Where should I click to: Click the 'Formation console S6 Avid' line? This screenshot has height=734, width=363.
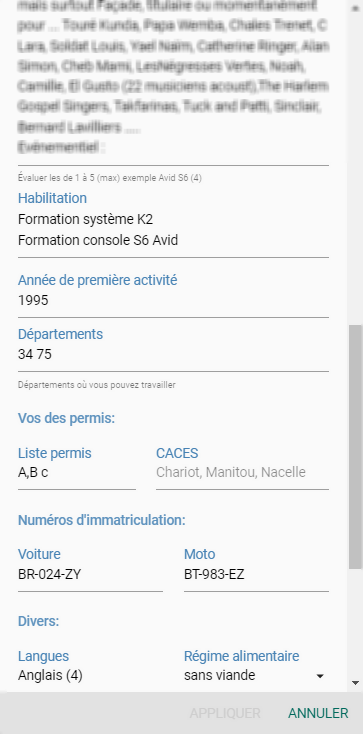98,240
